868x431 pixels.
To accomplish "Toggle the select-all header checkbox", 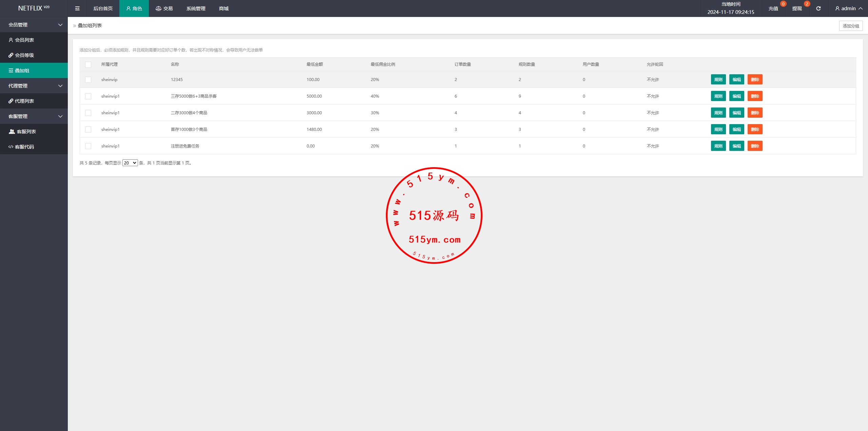I will pyautogui.click(x=88, y=64).
